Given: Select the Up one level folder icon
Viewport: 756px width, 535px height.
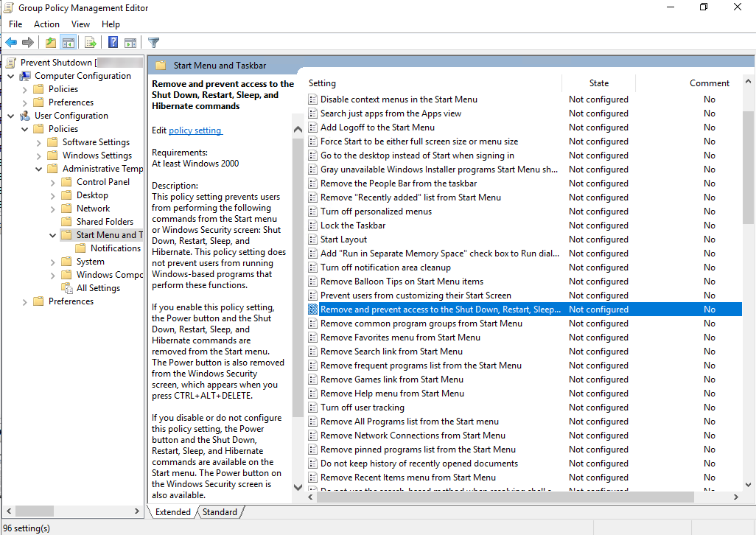Looking at the screenshot, I should point(49,42).
